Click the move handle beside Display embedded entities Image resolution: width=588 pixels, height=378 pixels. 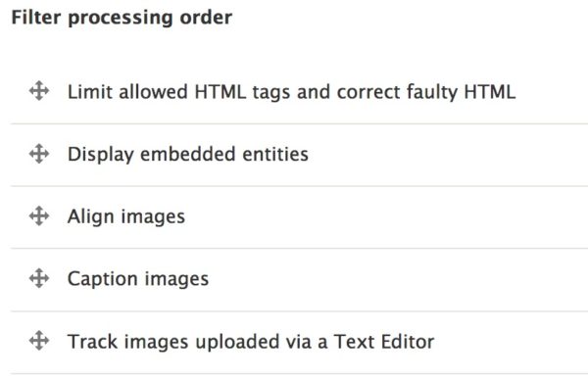coord(39,154)
